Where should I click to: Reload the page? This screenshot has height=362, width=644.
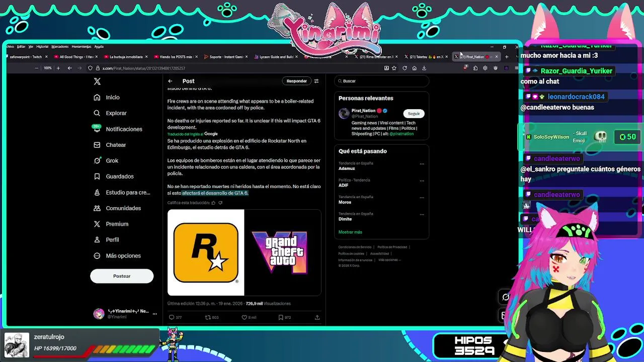pos(405,68)
